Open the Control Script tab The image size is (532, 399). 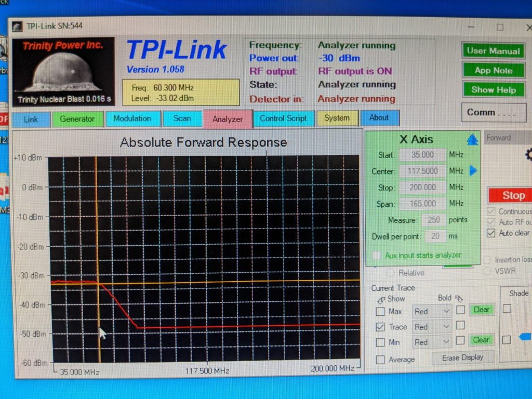tap(283, 118)
